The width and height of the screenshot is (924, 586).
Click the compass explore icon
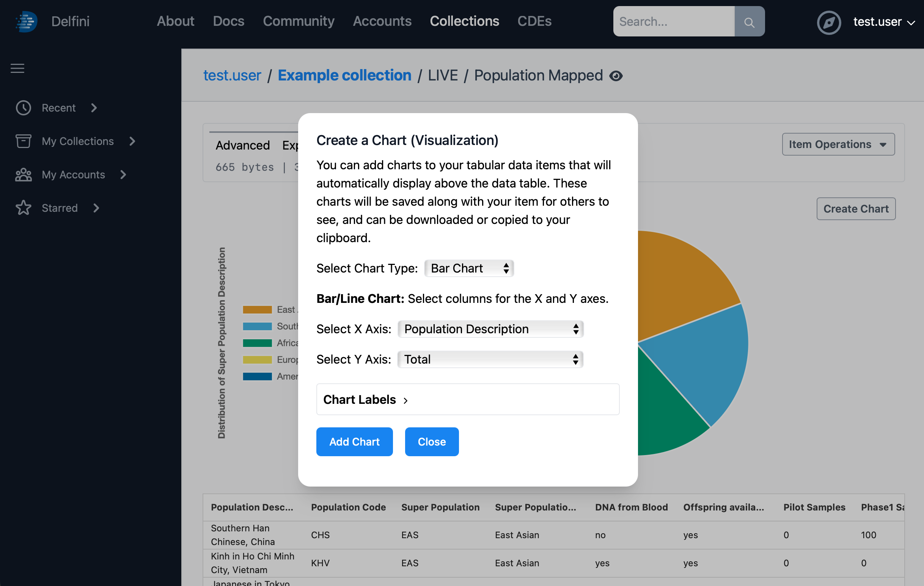point(829,22)
